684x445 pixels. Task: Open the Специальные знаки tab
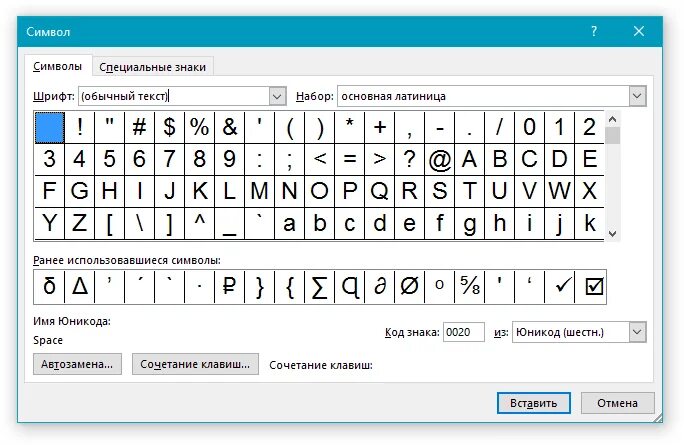(152, 67)
